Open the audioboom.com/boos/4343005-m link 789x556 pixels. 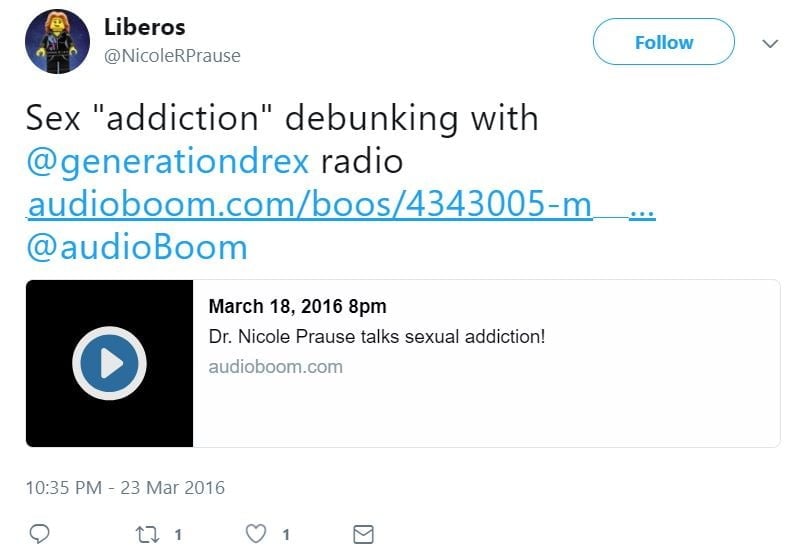click(x=342, y=204)
